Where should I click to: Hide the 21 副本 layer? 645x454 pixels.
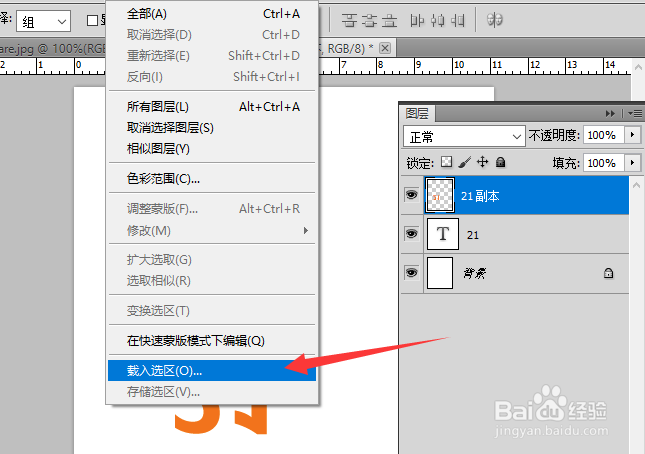[x=411, y=195]
